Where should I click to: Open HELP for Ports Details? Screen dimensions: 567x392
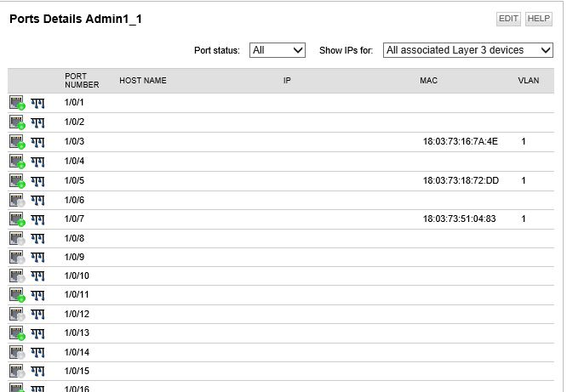coord(539,19)
